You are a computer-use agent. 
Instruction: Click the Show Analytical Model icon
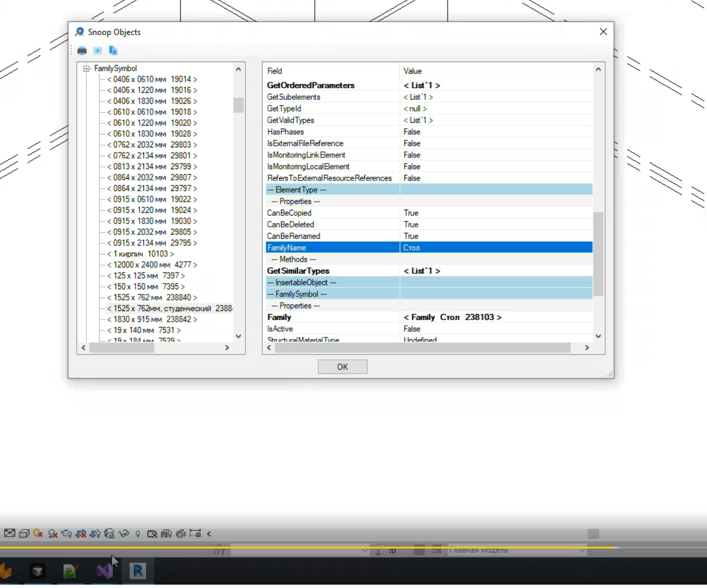[x=166, y=534]
